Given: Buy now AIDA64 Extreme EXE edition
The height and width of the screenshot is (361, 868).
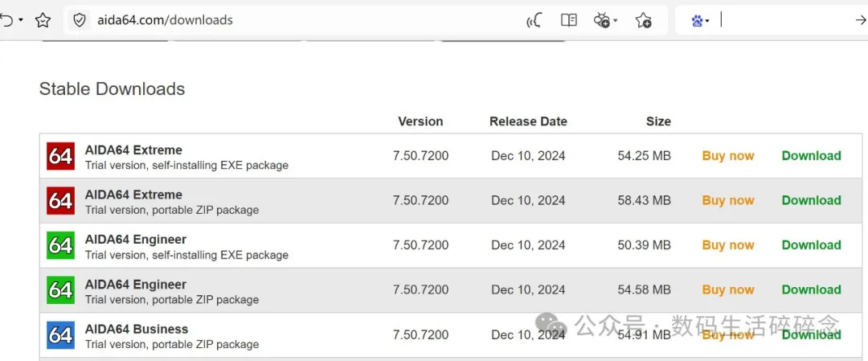Looking at the screenshot, I should tap(728, 156).
